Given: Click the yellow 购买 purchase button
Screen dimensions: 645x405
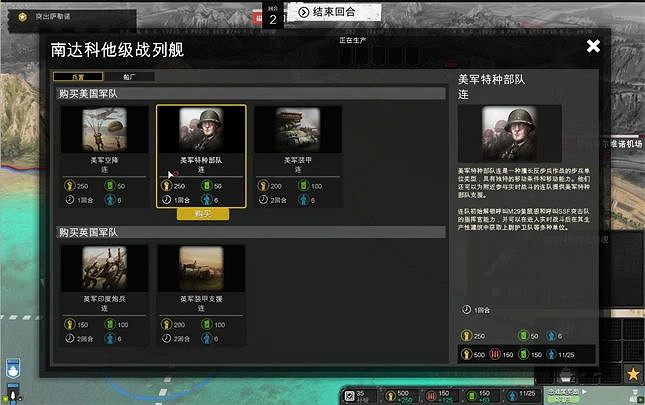Looking at the screenshot, I should 203,214.
